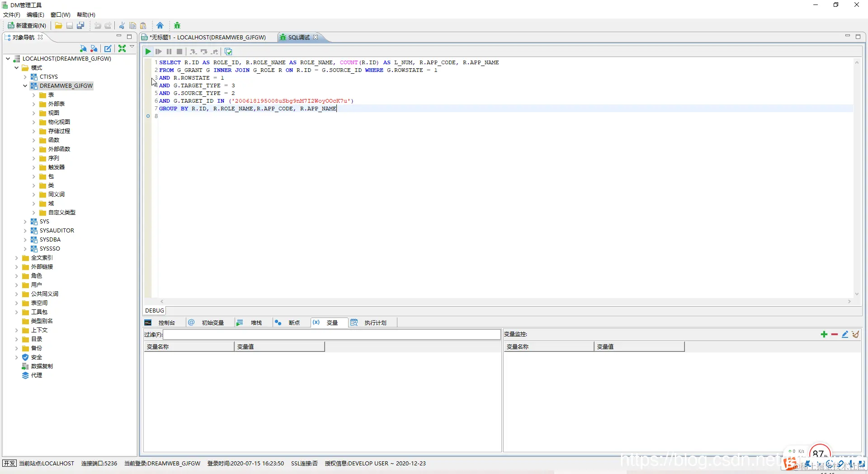The width and height of the screenshot is (868, 474).
Task: Click the Save All multi-disk icon
Action: tap(81, 25)
